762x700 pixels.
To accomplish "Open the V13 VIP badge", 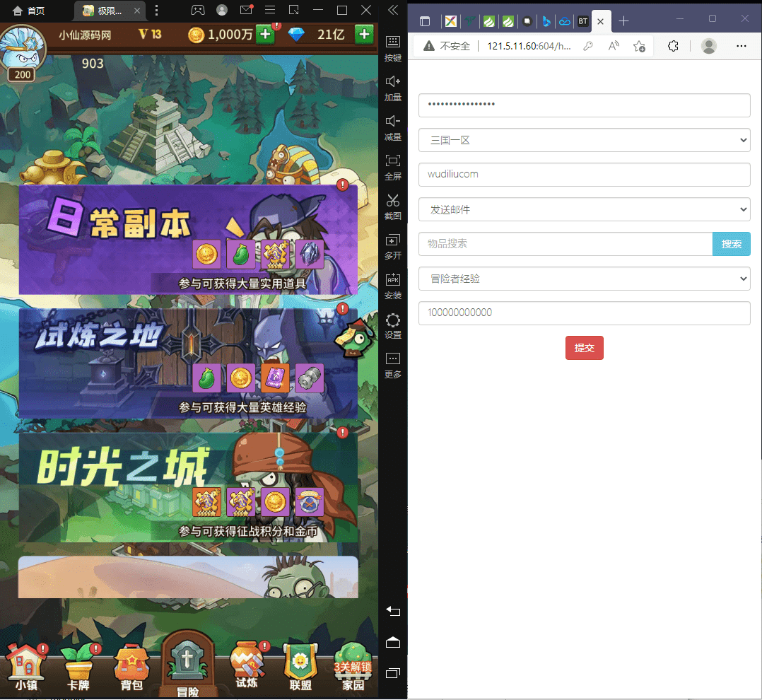I will pos(150,34).
